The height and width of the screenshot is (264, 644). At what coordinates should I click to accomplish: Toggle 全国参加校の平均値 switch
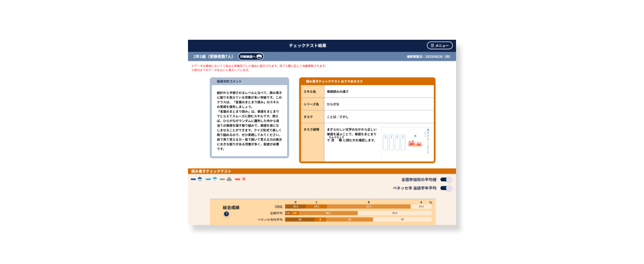pyautogui.click(x=446, y=180)
